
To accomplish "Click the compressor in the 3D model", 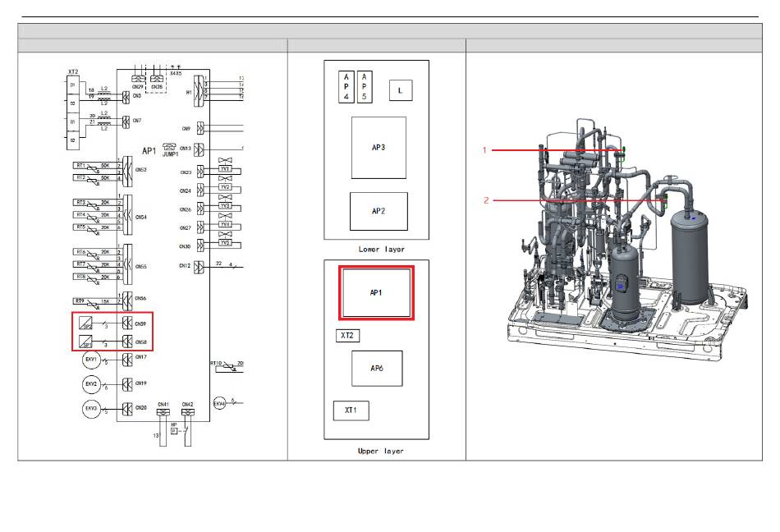I will pyautogui.click(x=624, y=283).
